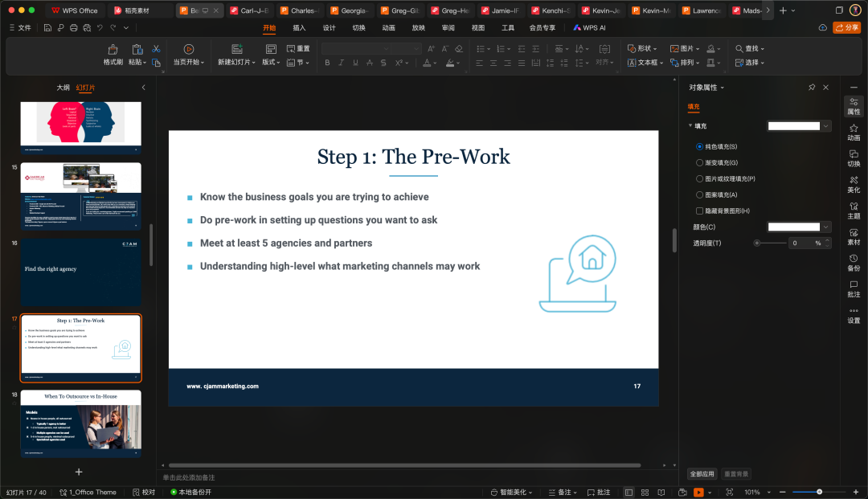Click the clear formatting eraser icon
Viewport: 868px width, 499px height.
(x=459, y=49)
